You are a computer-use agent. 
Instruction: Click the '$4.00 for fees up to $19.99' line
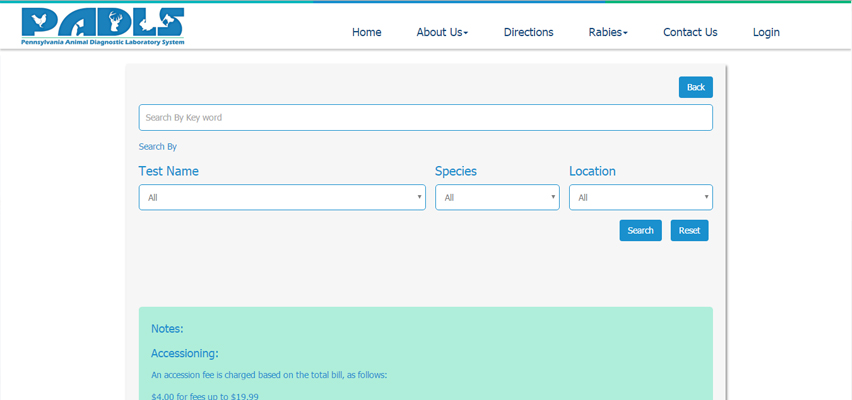205,396
